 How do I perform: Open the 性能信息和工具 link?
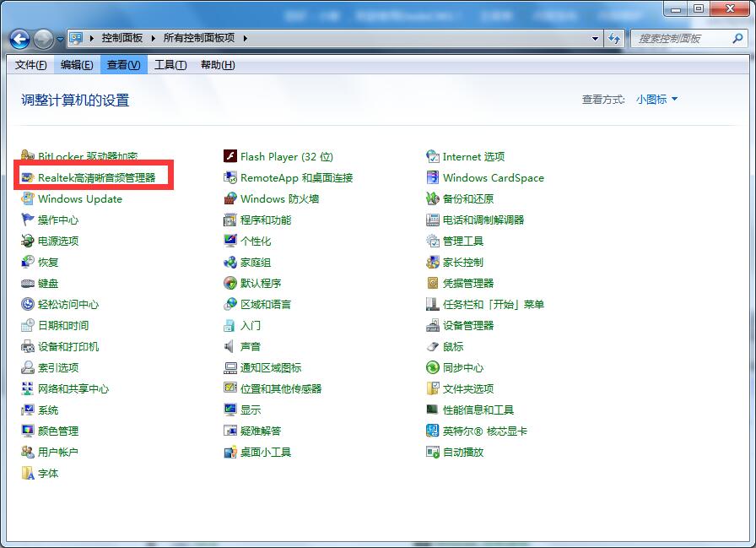pos(478,410)
